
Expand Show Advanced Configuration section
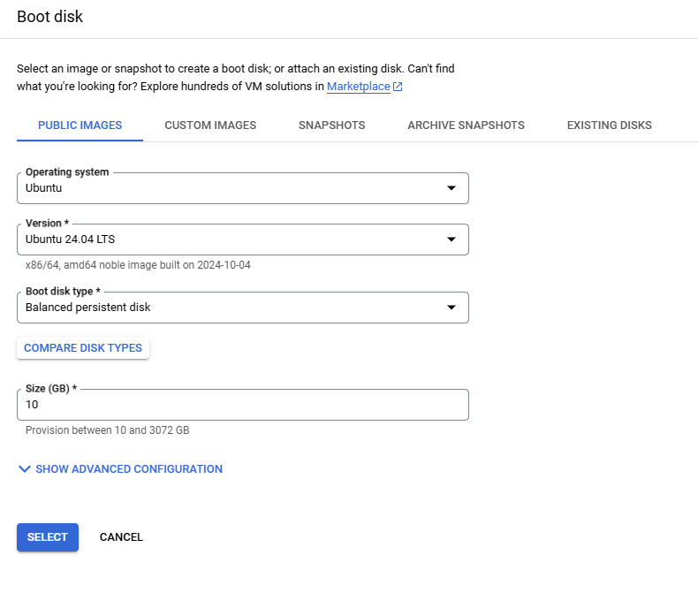[128, 469]
